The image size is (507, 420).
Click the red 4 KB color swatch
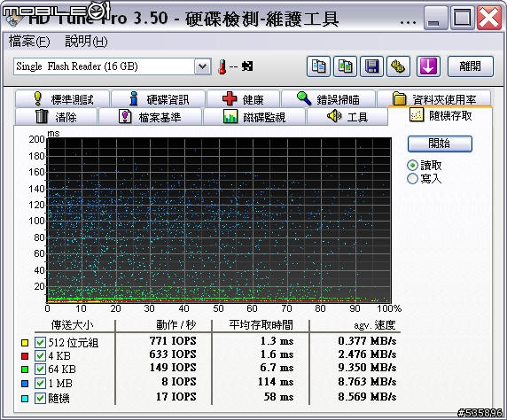pos(25,356)
